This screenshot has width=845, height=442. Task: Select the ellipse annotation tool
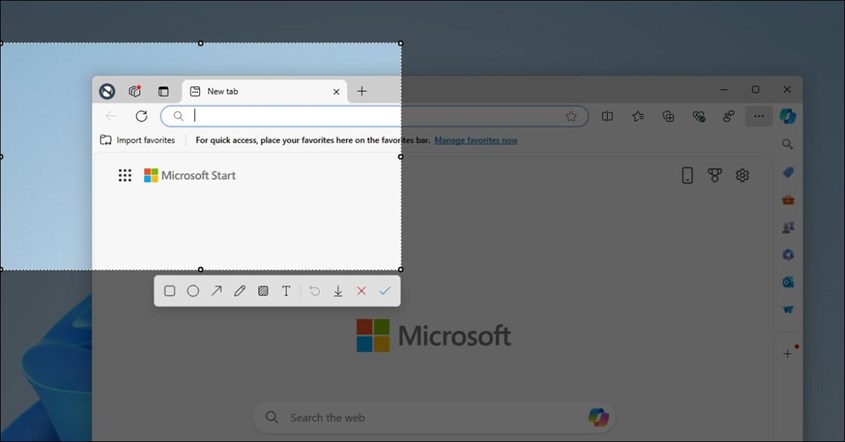pos(193,291)
